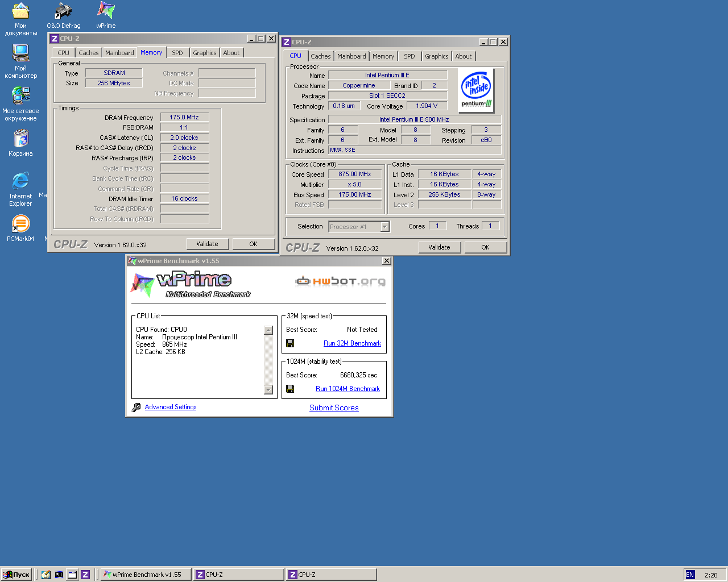Click the Run 32M Benchmark link
Viewport: 728px width, 582px height.
click(x=352, y=343)
